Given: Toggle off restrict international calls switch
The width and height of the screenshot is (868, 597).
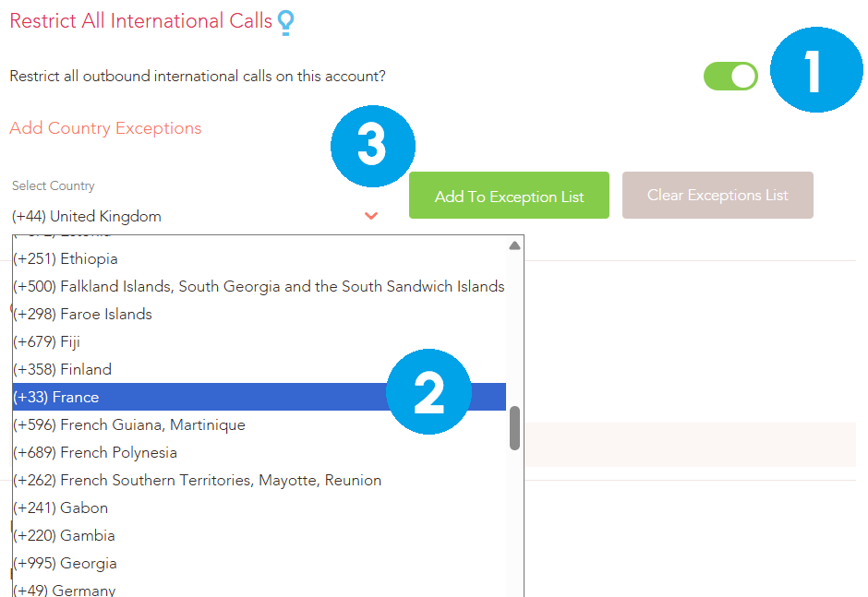Looking at the screenshot, I should point(730,77).
